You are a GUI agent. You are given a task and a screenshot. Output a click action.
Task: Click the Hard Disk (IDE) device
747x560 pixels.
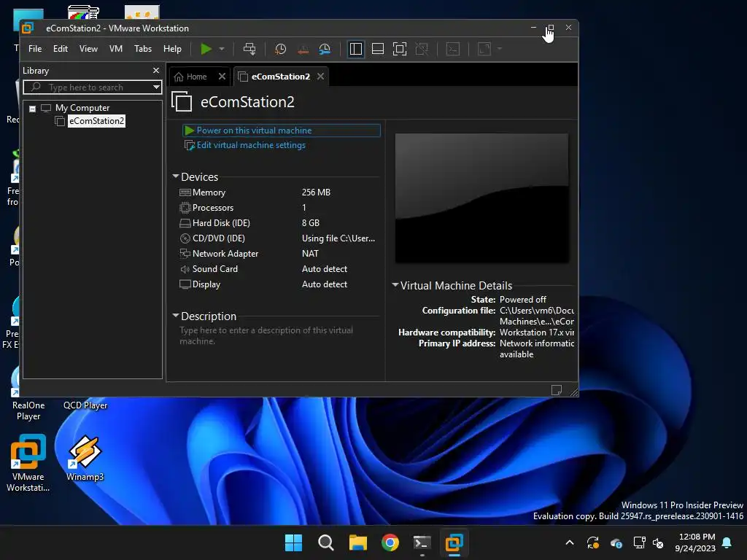pyautogui.click(x=279, y=223)
